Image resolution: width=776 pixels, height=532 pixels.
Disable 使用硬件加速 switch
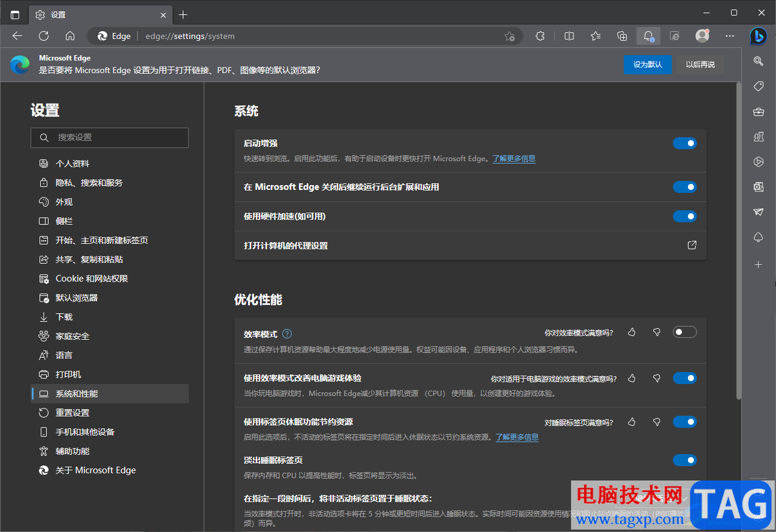pyautogui.click(x=685, y=216)
